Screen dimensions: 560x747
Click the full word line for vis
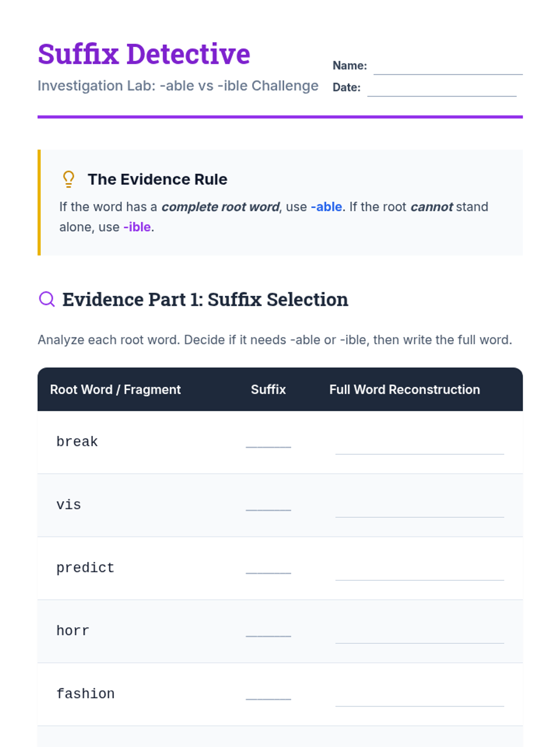point(419,510)
